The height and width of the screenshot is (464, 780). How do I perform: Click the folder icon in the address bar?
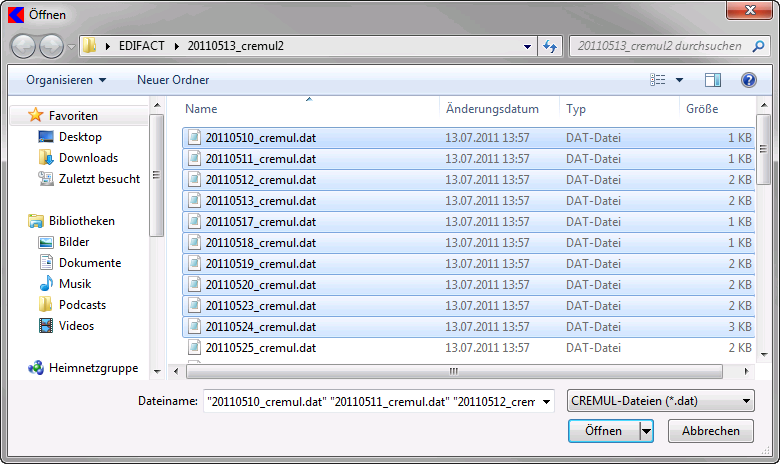click(90, 46)
